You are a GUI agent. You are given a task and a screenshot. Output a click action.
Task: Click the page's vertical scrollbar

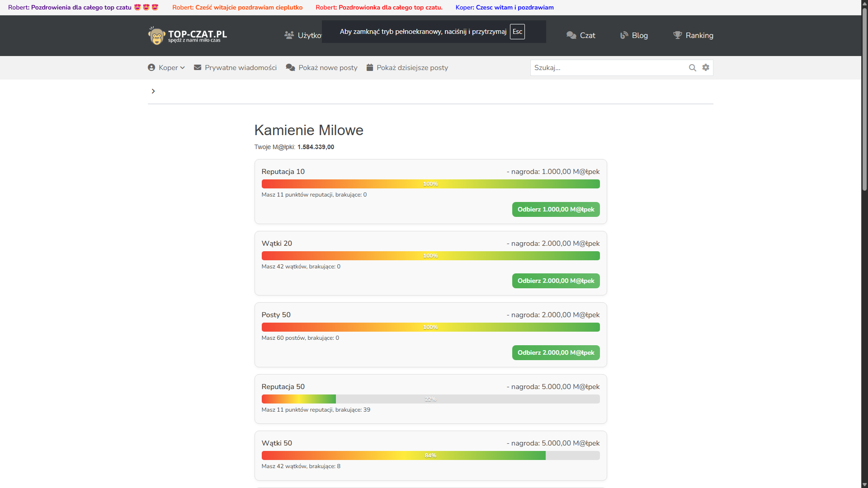tap(864, 99)
